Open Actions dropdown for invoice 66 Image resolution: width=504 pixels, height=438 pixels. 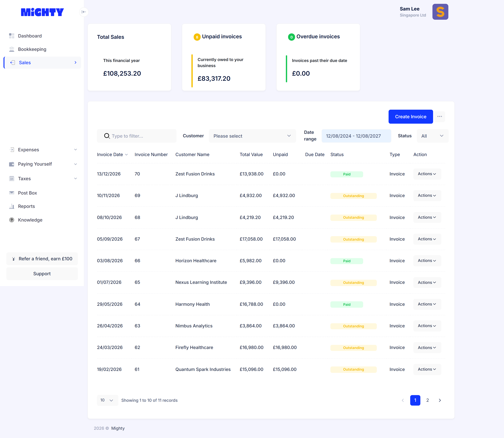[x=427, y=260]
